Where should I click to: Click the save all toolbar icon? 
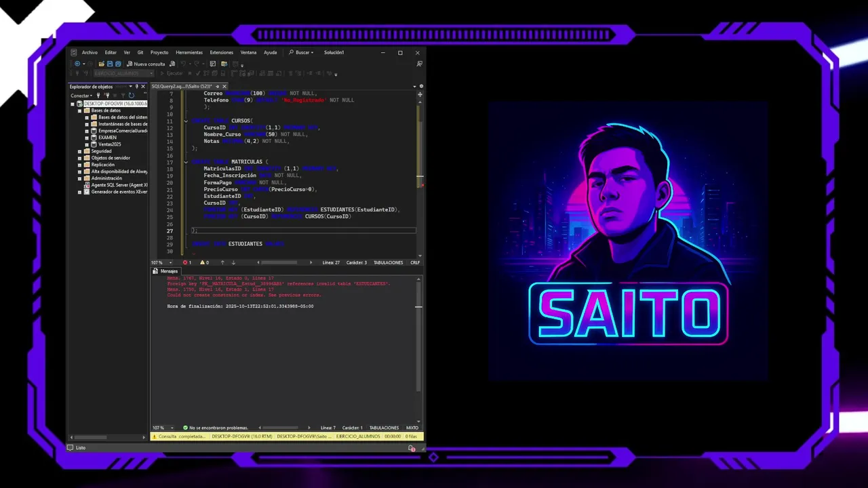(118, 64)
